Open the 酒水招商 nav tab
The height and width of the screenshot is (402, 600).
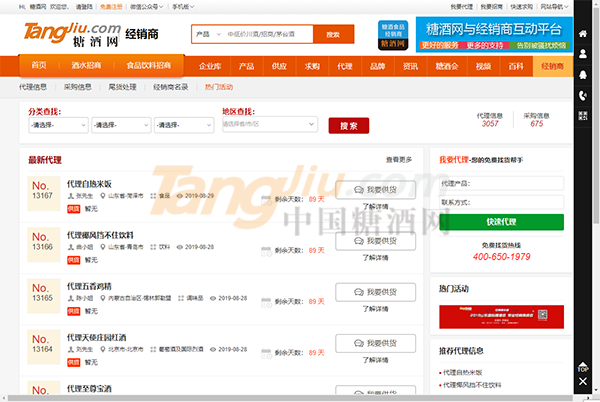[x=86, y=65]
